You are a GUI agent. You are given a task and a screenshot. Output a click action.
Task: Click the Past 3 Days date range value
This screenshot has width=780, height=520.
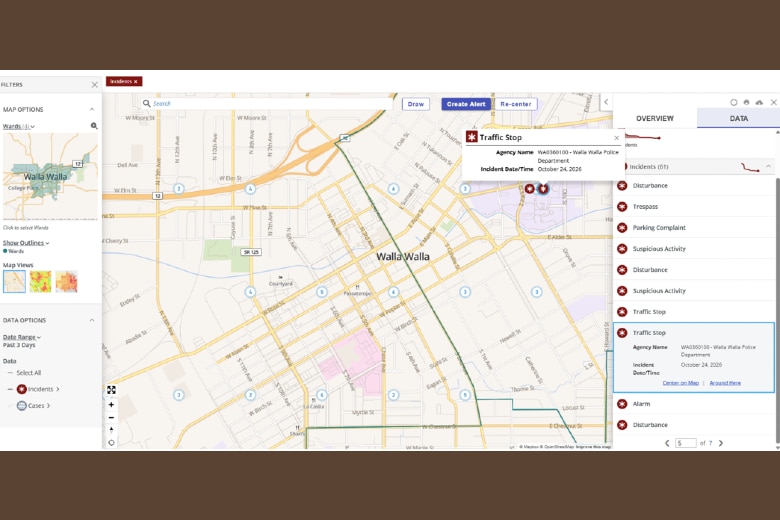[x=19, y=345]
